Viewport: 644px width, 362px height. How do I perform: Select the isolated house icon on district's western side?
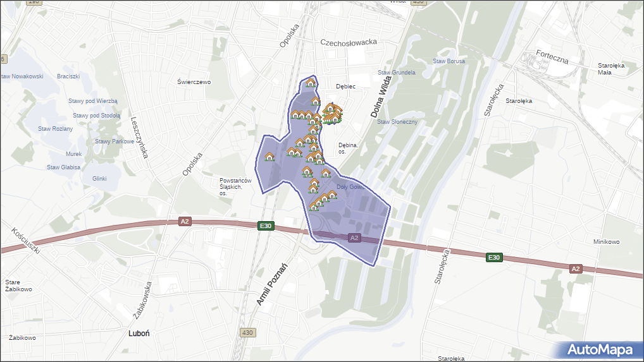269,157
